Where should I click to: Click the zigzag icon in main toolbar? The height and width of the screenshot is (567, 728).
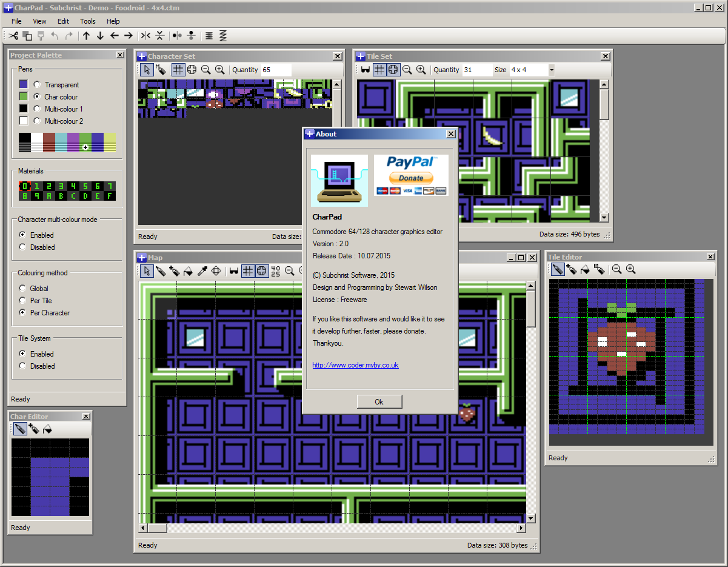tap(223, 36)
